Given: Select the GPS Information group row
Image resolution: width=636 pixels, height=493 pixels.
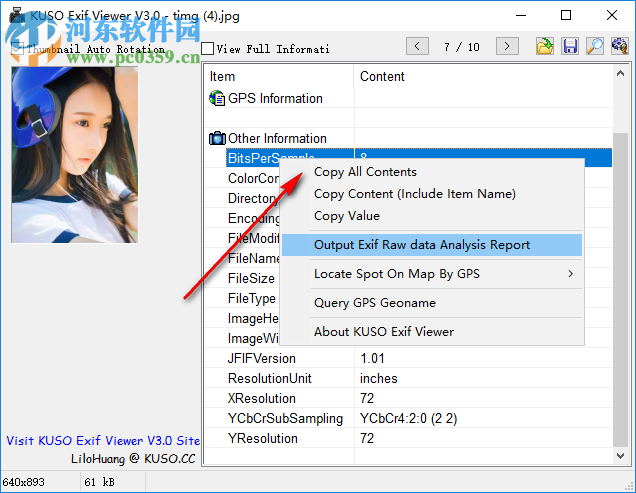Looking at the screenshot, I should 408,98.
